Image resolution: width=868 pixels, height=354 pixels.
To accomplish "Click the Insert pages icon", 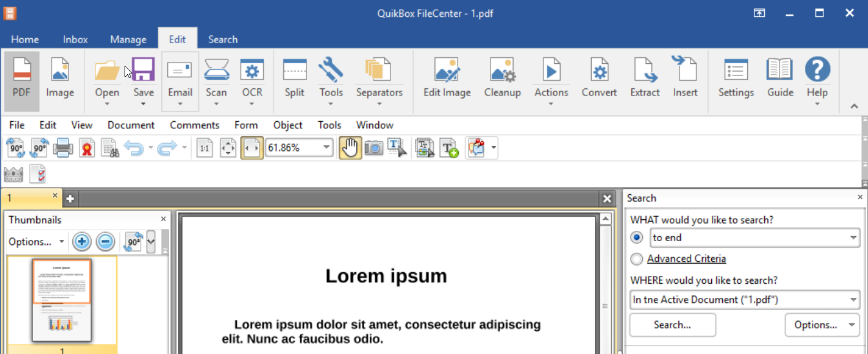I will pyautogui.click(x=685, y=77).
